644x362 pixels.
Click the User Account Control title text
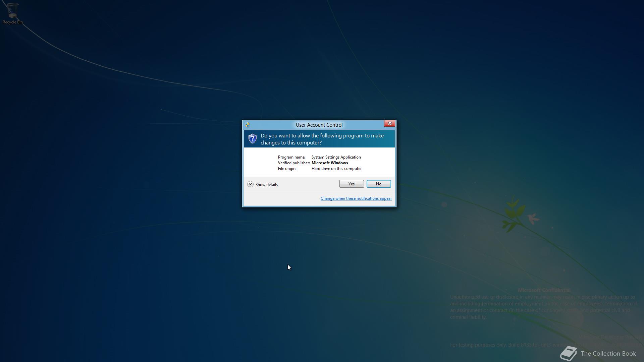(x=319, y=125)
